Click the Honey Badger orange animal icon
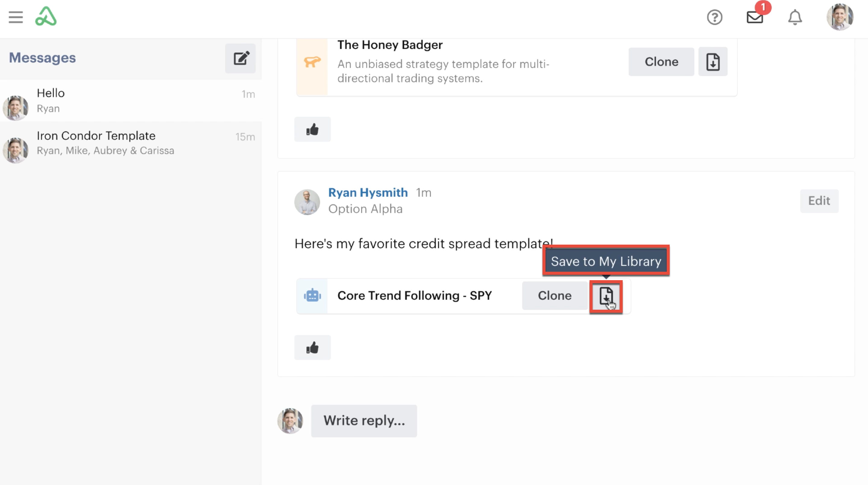868x485 pixels. pos(312,62)
